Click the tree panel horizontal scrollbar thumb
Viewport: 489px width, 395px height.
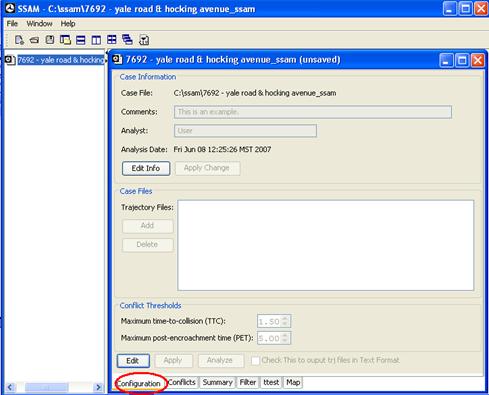pos(47,387)
